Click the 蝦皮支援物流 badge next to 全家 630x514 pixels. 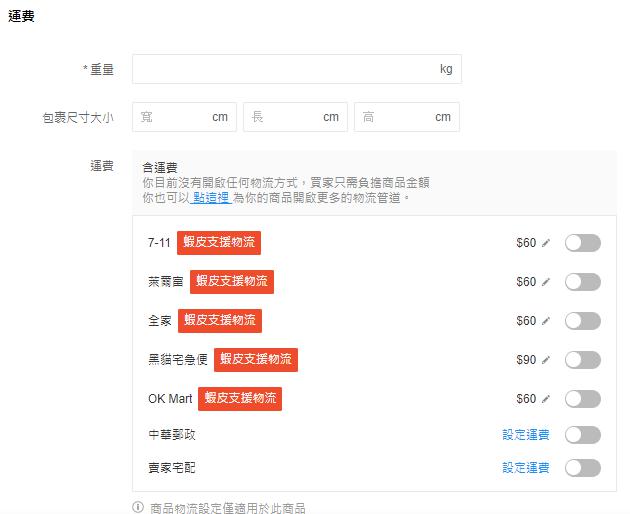(x=220, y=321)
